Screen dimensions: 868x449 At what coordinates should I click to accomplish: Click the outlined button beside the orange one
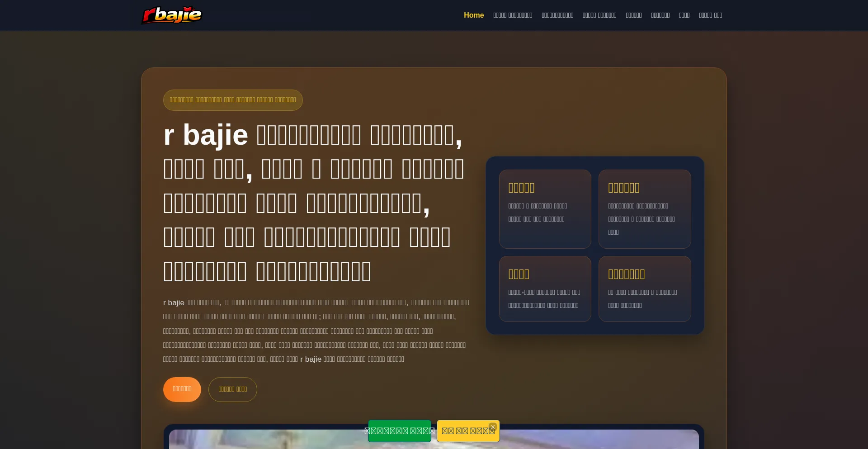(233, 389)
